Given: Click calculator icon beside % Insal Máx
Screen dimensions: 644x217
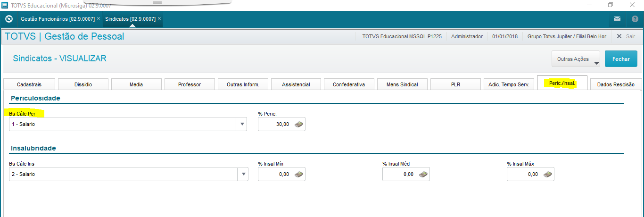Looking at the screenshot, I should [x=548, y=174].
